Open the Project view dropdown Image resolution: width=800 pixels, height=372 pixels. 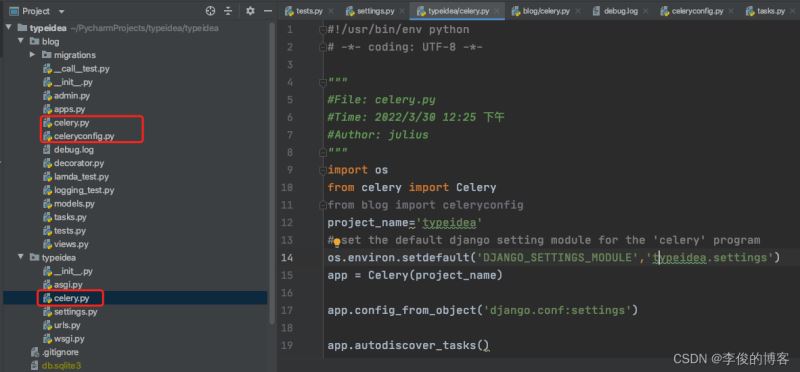coord(37,11)
